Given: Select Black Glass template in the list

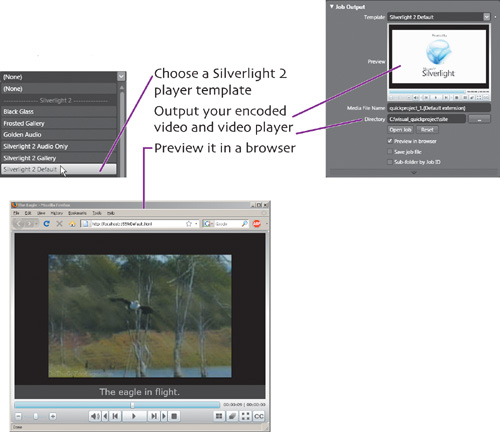Looking at the screenshot, I should [59, 111].
